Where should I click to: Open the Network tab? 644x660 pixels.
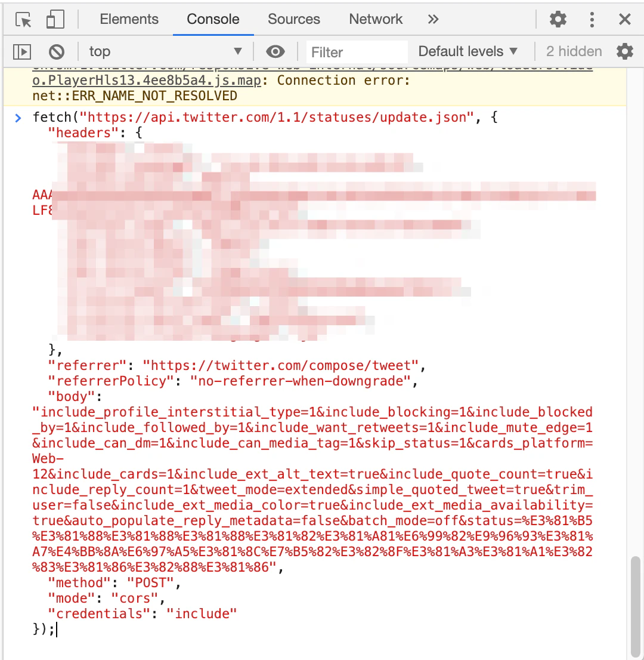point(376,19)
